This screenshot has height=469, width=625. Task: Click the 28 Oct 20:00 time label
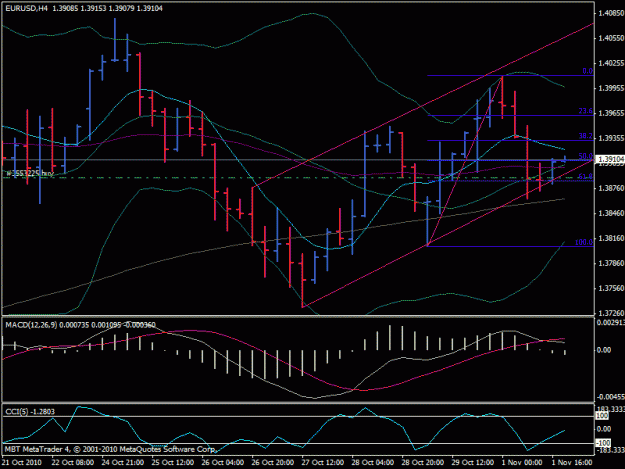tap(422, 463)
